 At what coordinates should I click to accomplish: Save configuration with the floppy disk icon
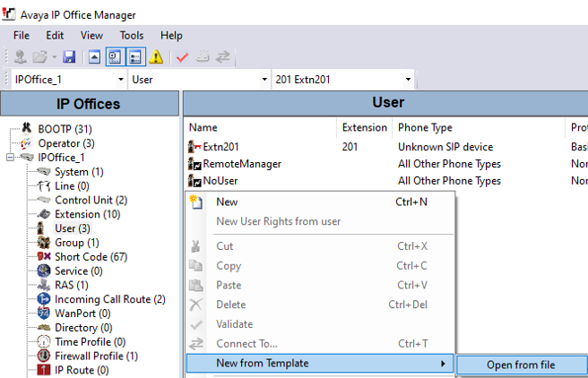[x=69, y=57]
